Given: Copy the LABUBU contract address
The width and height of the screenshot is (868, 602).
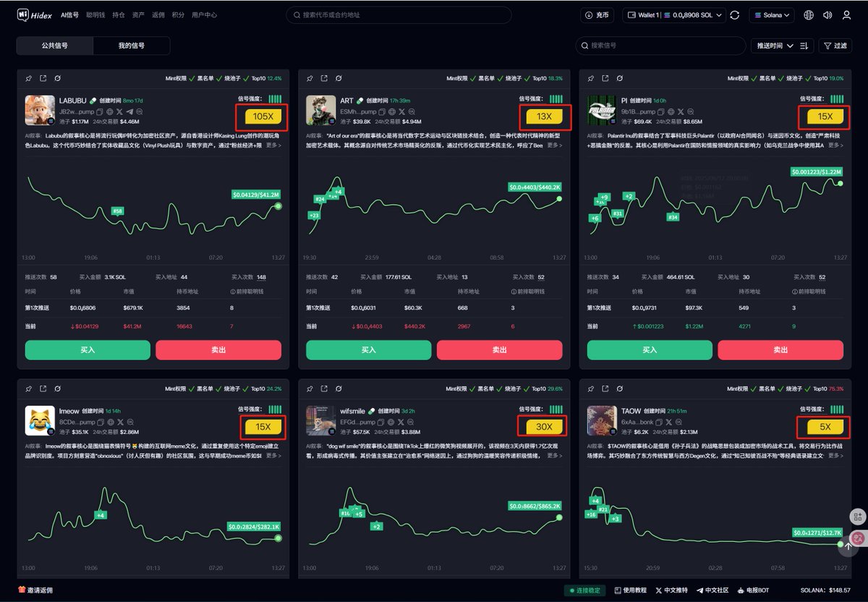Looking at the screenshot, I should (x=101, y=111).
